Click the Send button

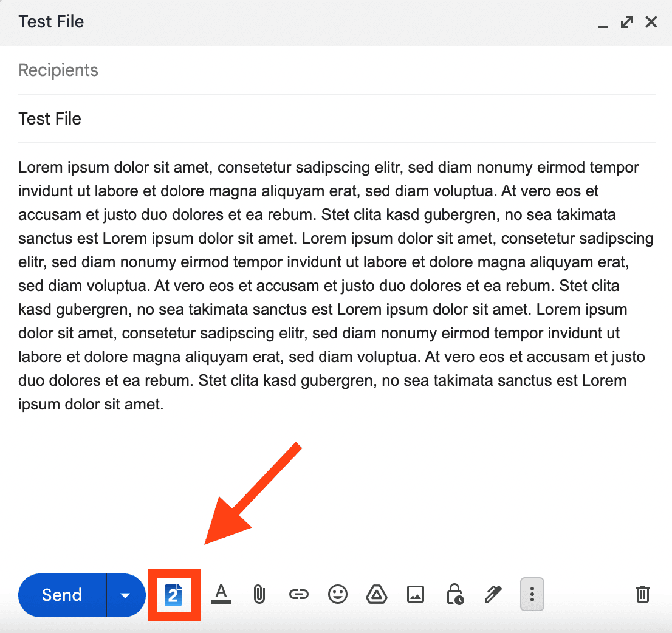click(63, 595)
